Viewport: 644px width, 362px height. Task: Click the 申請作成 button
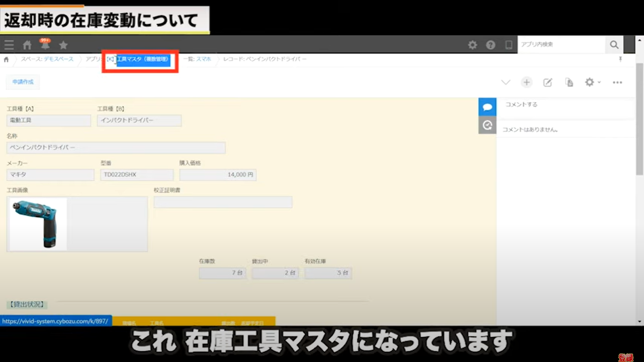point(23,82)
